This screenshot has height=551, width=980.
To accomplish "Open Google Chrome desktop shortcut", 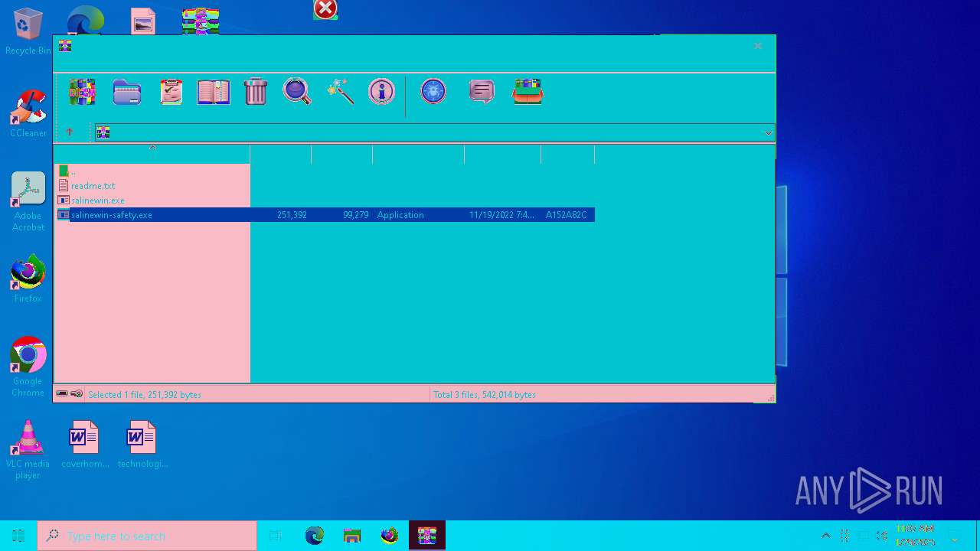I will 28,367.
